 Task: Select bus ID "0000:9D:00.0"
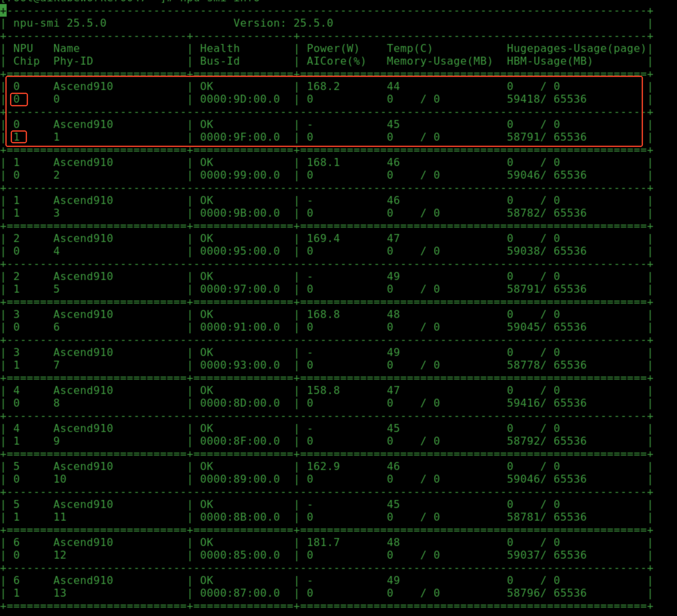tap(240, 99)
